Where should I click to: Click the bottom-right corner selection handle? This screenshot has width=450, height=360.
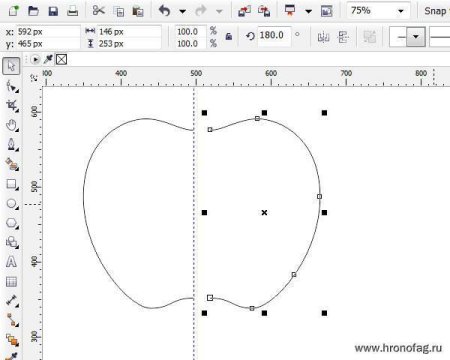[324, 313]
